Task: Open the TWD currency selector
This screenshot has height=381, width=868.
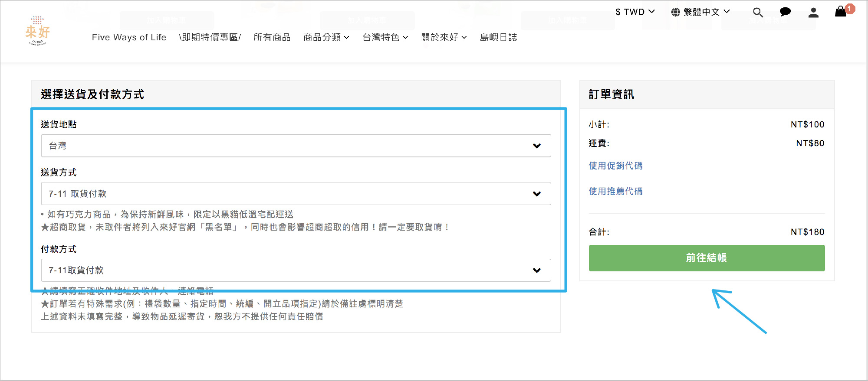Action: coord(635,12)
